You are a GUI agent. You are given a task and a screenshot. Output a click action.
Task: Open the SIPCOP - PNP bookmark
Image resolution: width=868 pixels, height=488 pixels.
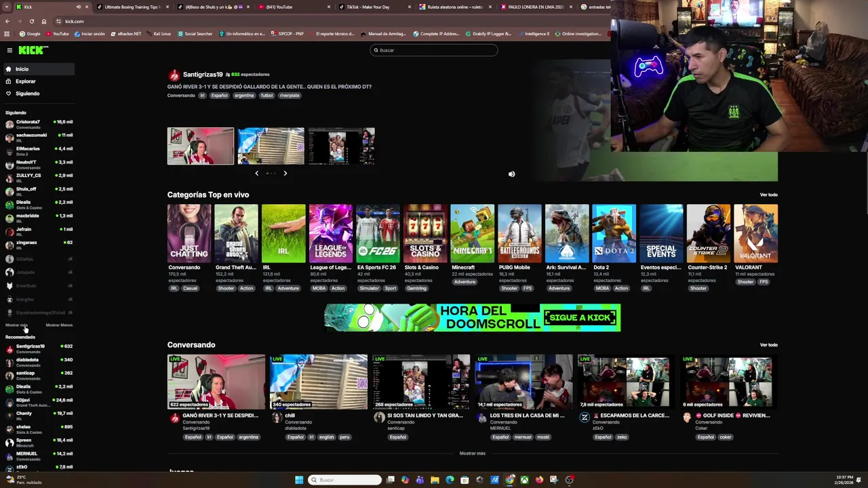click(288, 33)
